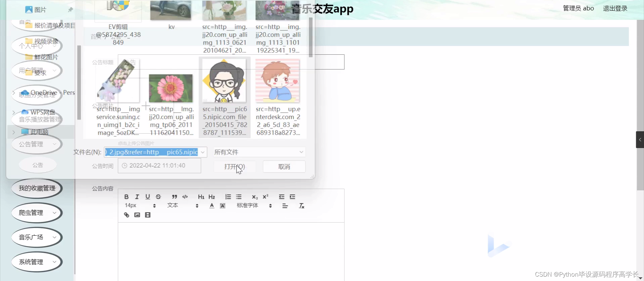Insert a code block in the editor
This screenshot has height=281, width=644.
pos(185,197)
